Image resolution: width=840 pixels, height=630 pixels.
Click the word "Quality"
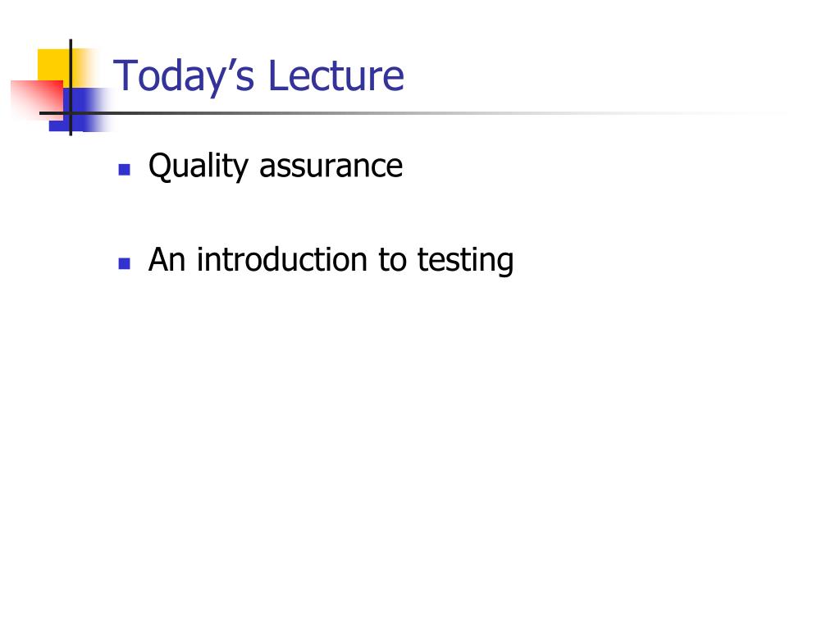click(x=199, y=166)
